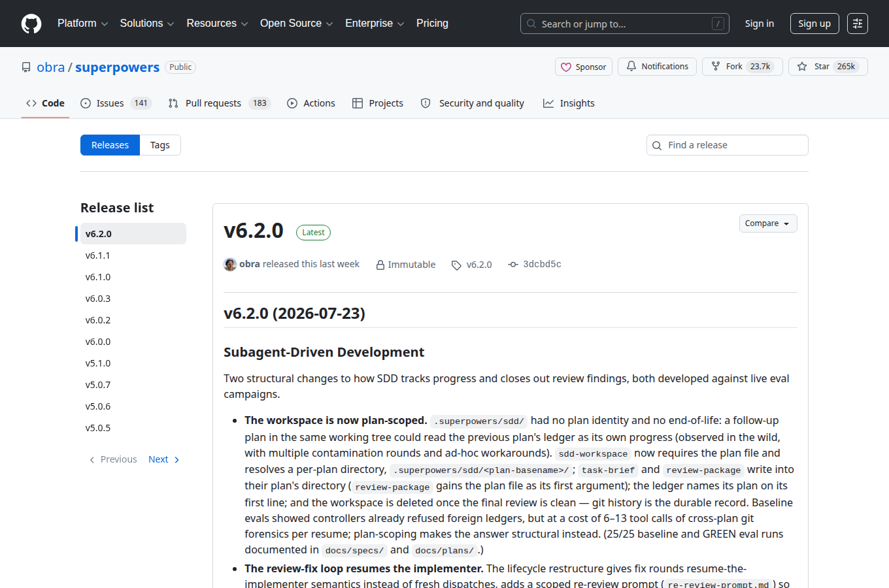Open the Projects tab
889x588 pixels.
coord(378,103)
